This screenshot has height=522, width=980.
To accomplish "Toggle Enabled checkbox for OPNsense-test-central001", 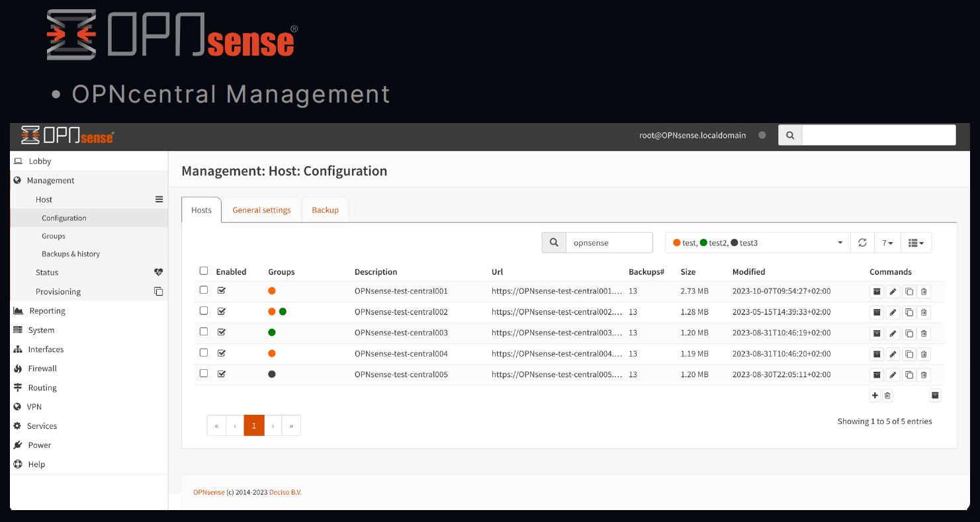I will 222,290.
